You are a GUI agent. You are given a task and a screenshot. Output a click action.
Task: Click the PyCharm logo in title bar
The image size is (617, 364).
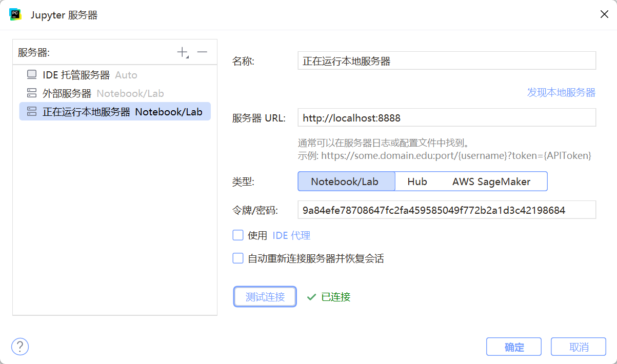coord(15,14)
